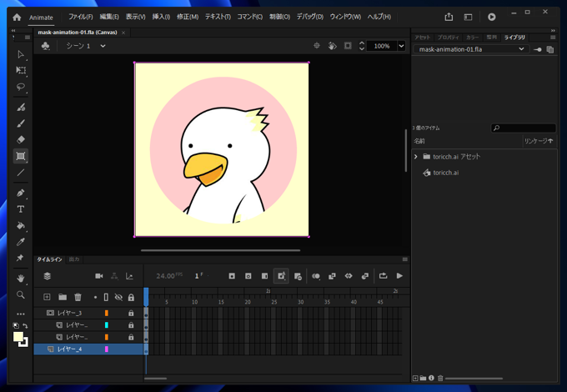Screen dimensions: 567x392
Task: Select the Eraser tool
Action: [x=21, y=139]
